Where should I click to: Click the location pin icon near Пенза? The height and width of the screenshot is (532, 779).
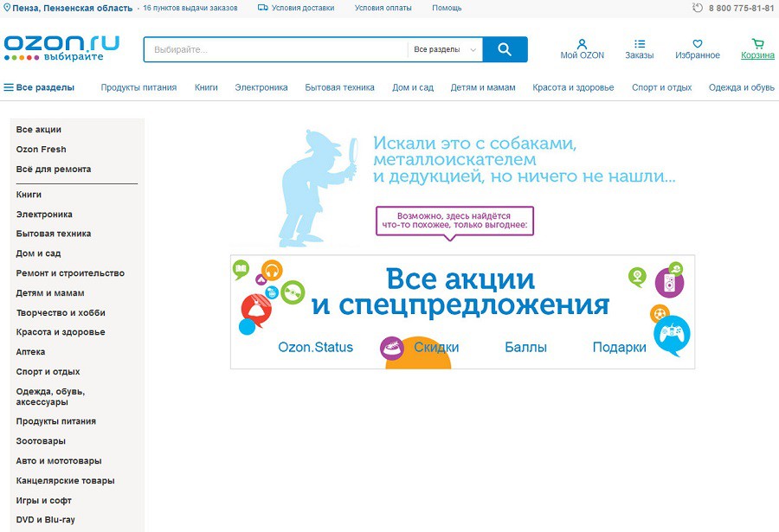[x=7, y=8]
